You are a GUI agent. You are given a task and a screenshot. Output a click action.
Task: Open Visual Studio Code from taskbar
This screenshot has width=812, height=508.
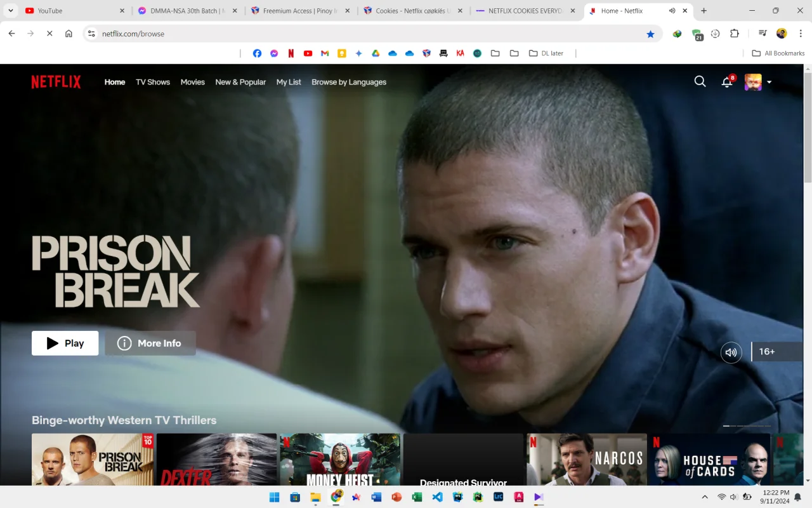coord(437,497)
